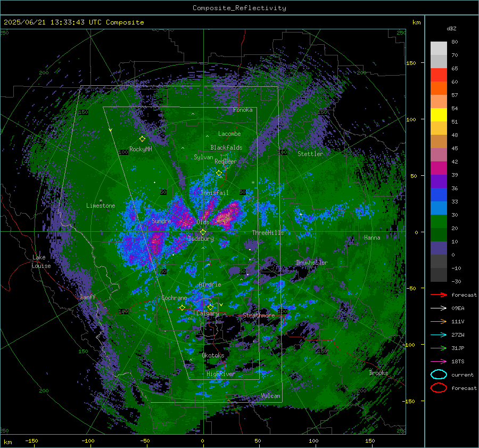Viewport: 479px width, 448px height.
Task: Click the Strathmore city label
Action: (259, 315)
